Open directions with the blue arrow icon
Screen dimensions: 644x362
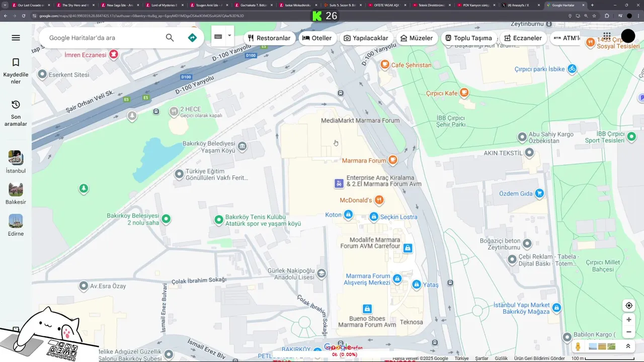pos(192,38)
